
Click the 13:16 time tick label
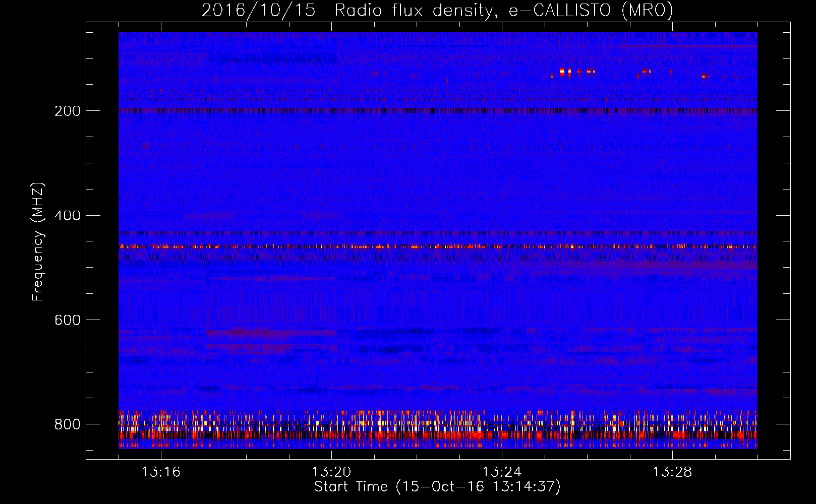click(x=161, y=472)
